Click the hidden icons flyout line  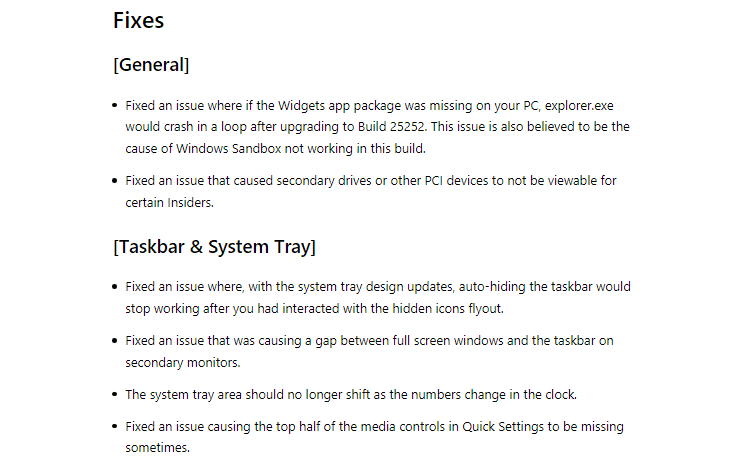(315, 309)
